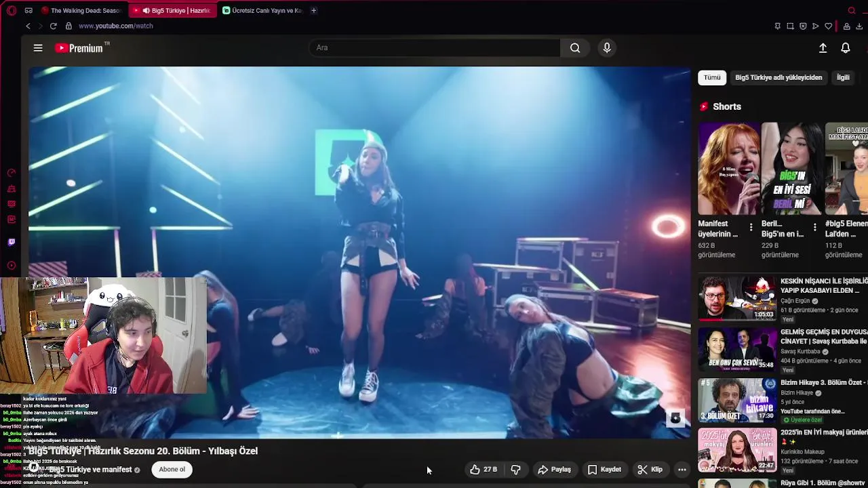Add a new browser tab
This screenshot has width=868, height=488.
click(x=313, y=10)
